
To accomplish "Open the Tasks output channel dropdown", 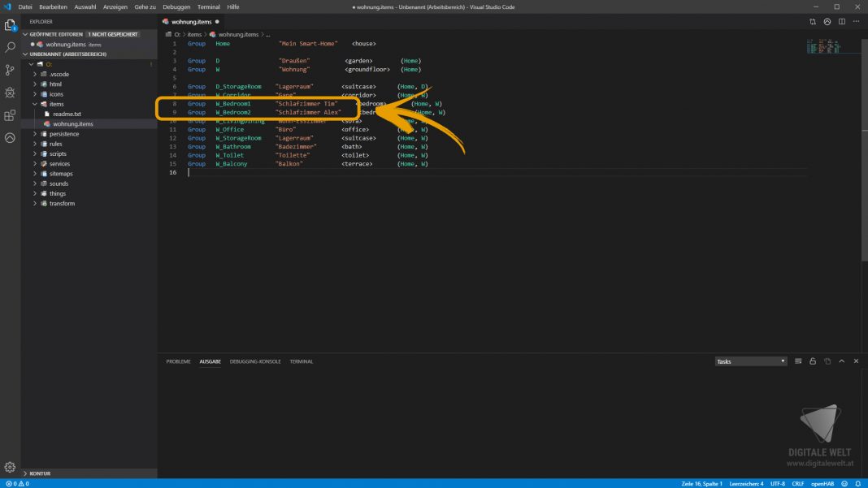I will [x=750, y=361].
